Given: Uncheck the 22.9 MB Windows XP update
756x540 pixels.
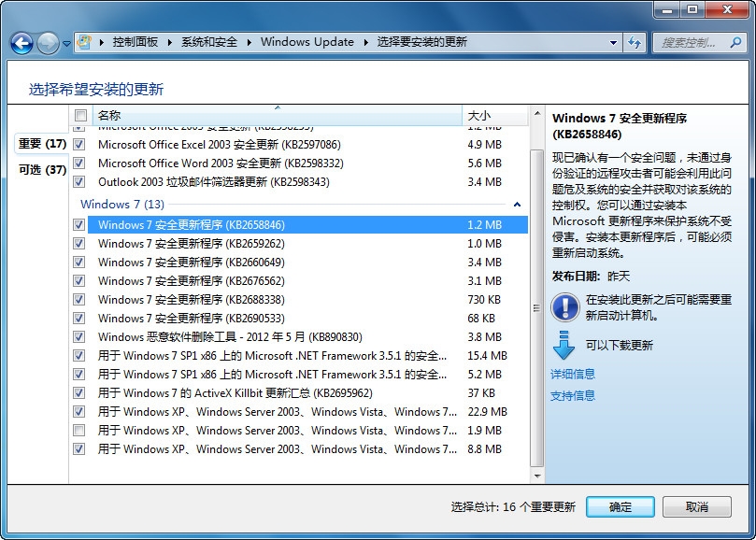Looking at the screenshot, I should (x=79, y=412).
